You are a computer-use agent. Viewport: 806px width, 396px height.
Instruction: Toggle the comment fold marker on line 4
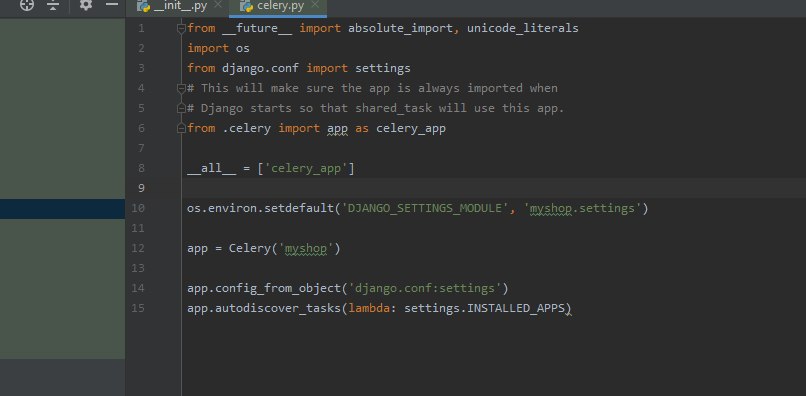coord(181,88)
